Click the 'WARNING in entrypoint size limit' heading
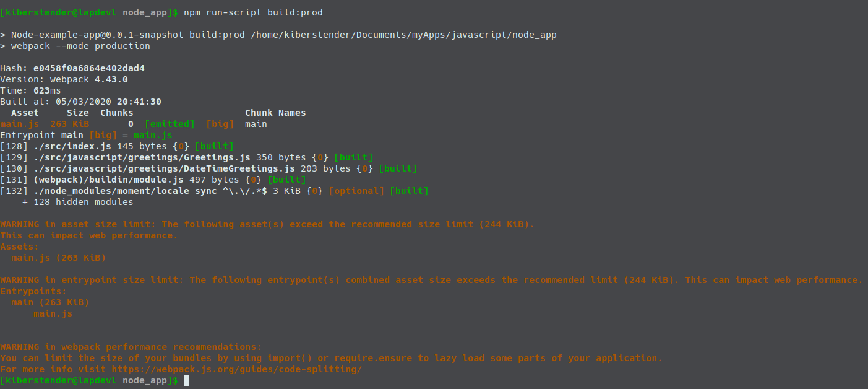Screen dimensions: 868x389 point(92,280)
